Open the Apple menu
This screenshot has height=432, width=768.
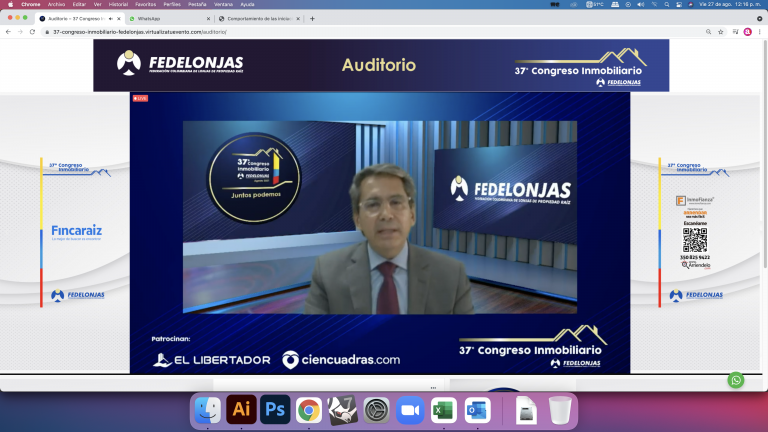click(x=10, y=4)
